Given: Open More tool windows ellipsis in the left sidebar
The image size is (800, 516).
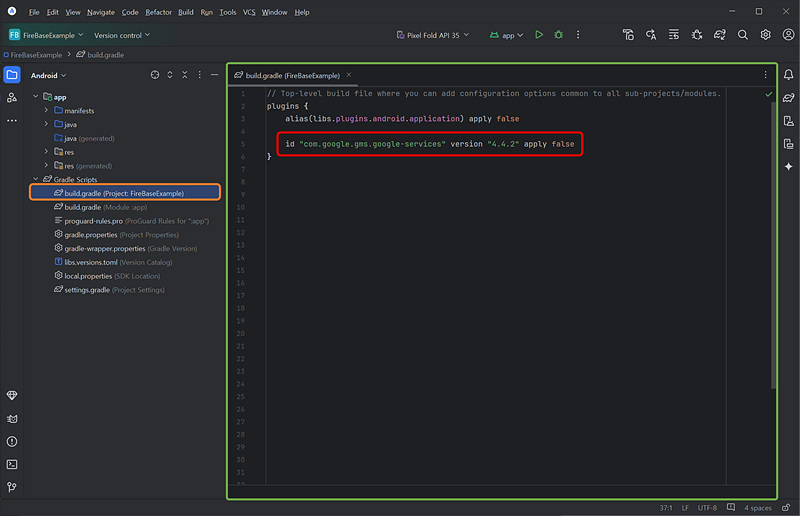Looking at the screenshot, I should tap(12, 120).
